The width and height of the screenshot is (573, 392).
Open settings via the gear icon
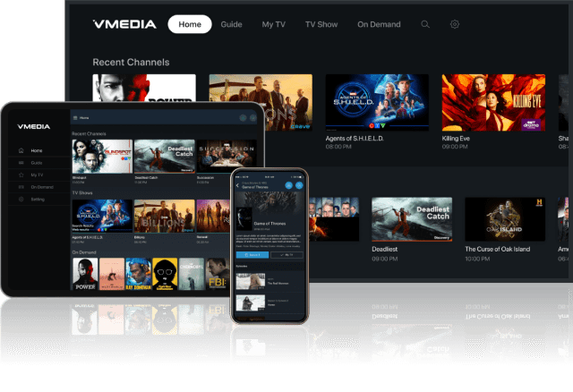pos(455,24)
